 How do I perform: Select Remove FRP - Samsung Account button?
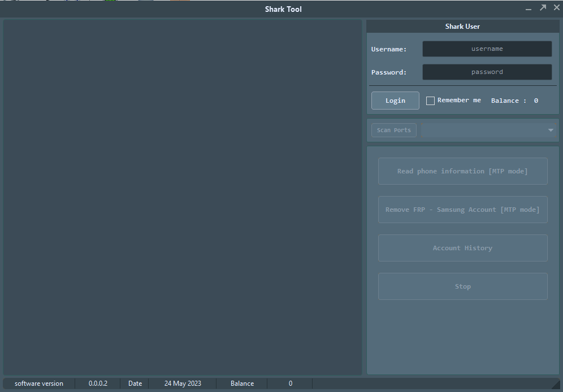coord(462,210)
